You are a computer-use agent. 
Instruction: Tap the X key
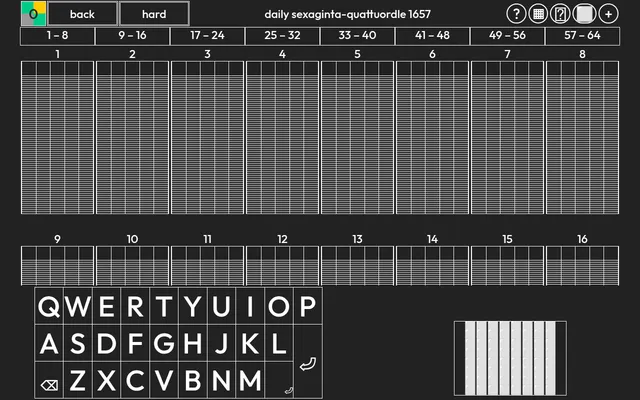107,380
